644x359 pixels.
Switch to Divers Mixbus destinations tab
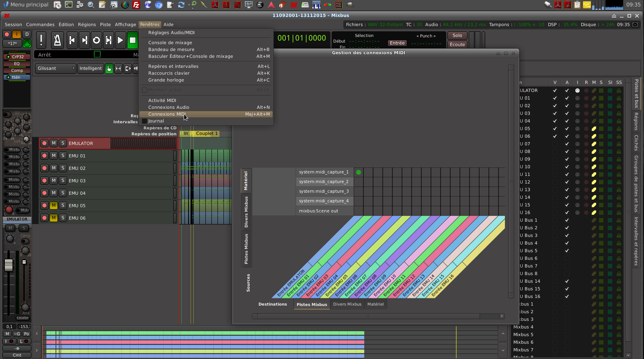coord(347,304)
